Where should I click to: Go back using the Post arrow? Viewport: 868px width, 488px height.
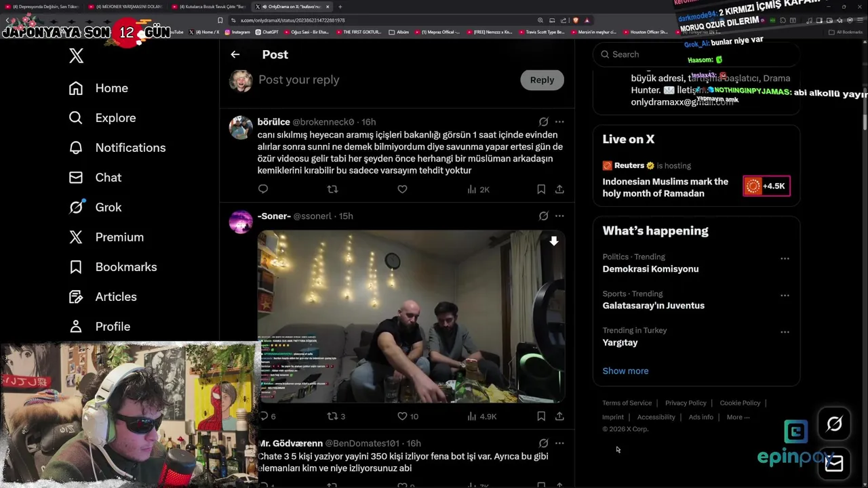(235, 54)
